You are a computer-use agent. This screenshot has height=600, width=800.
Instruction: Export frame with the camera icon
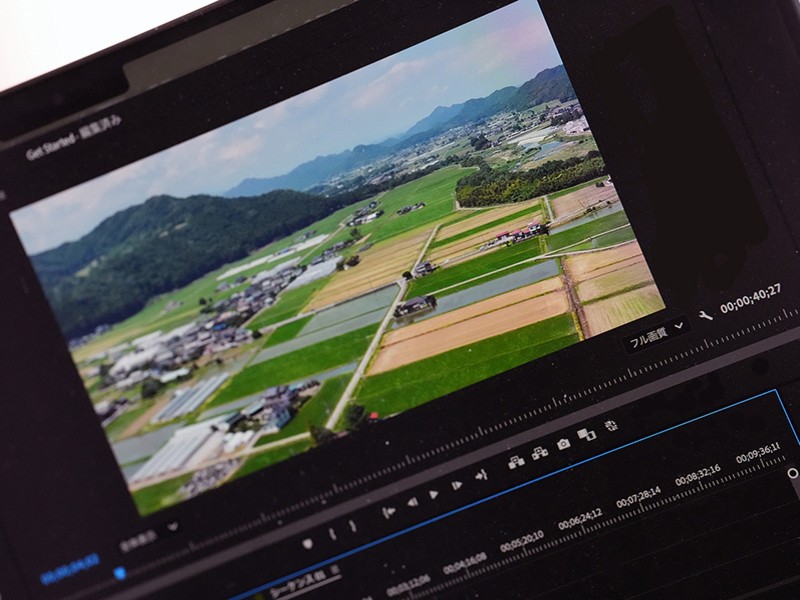pyautogui.click(x=564, y=443)
